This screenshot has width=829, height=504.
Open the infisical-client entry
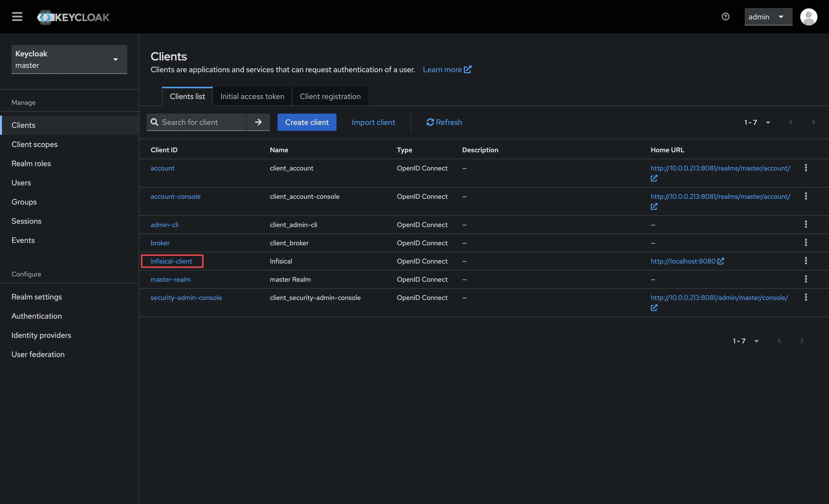point(171,261)
